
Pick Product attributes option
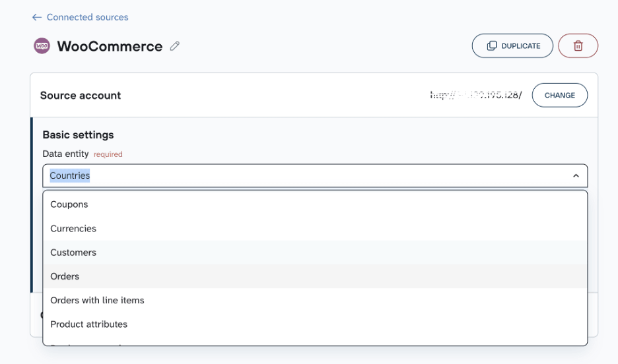click(315, 324)
